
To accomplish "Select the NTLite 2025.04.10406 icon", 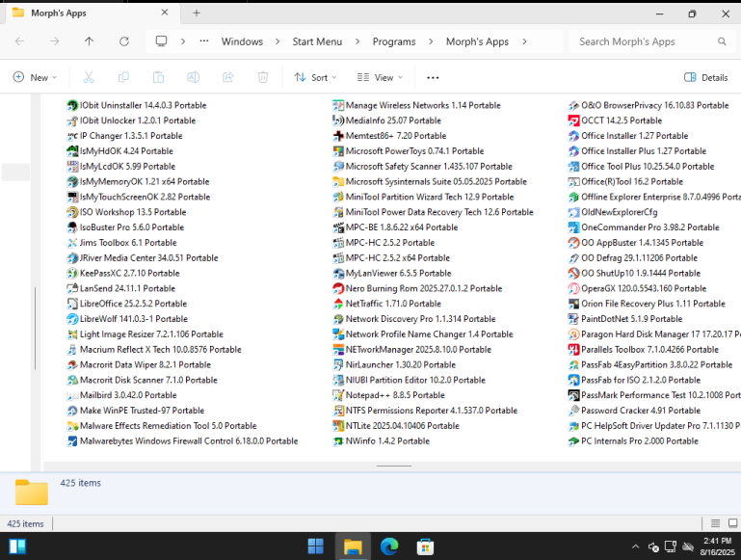I will pos(338,426).
